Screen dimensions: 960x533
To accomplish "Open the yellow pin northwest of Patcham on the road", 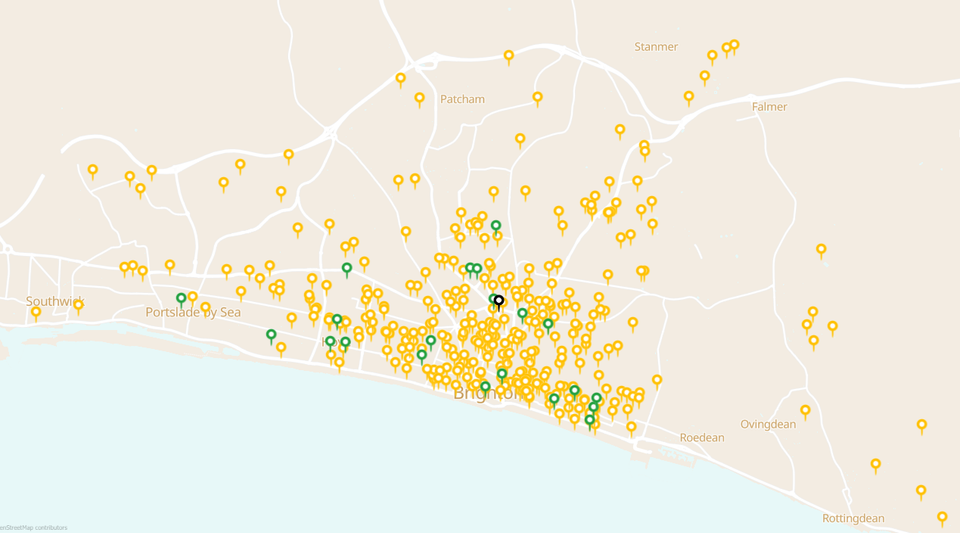I will (x=400, y=80).
